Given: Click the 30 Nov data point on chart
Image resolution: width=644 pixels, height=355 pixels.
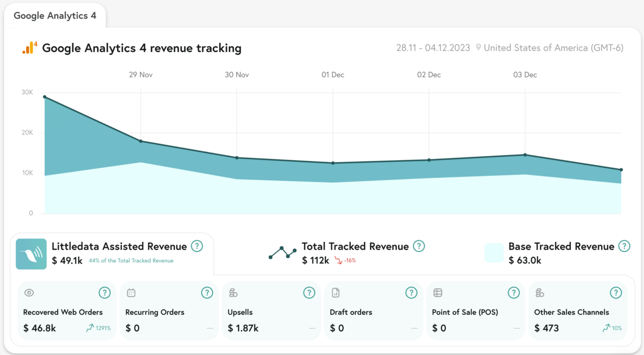Looking at the screenshot, I should point(237,158).
